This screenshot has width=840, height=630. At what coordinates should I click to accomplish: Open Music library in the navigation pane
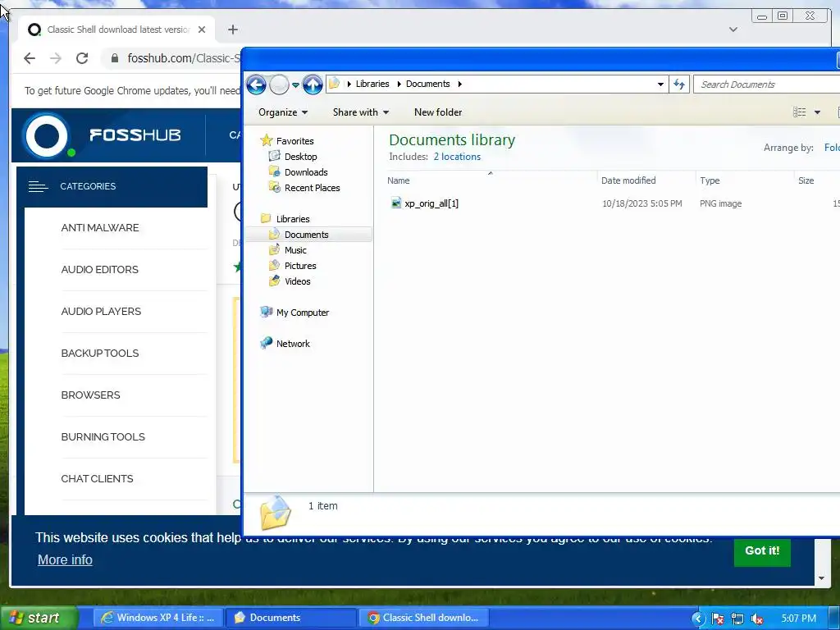pos(295,249)
